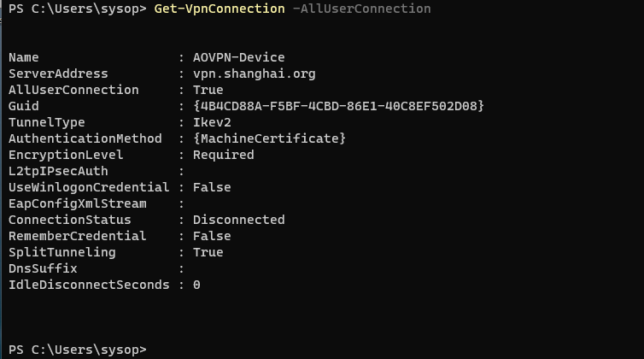This screenshot has height=359, width=644.
Task: Click the bottom empty PowerShell prompt line
Action: pos(77,350)
